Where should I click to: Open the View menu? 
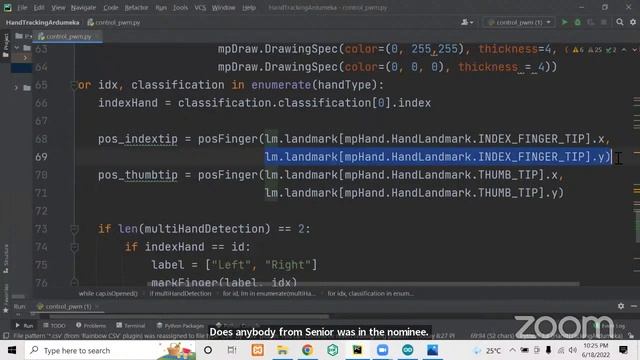[58, 7]
